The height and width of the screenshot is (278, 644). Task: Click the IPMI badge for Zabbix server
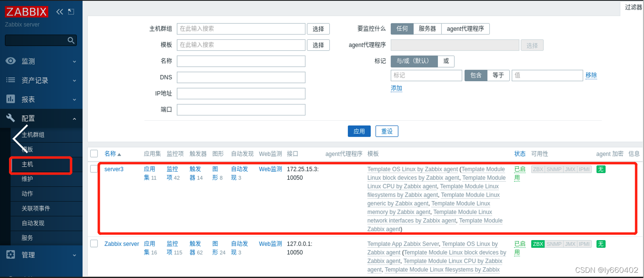coord(584,244)
